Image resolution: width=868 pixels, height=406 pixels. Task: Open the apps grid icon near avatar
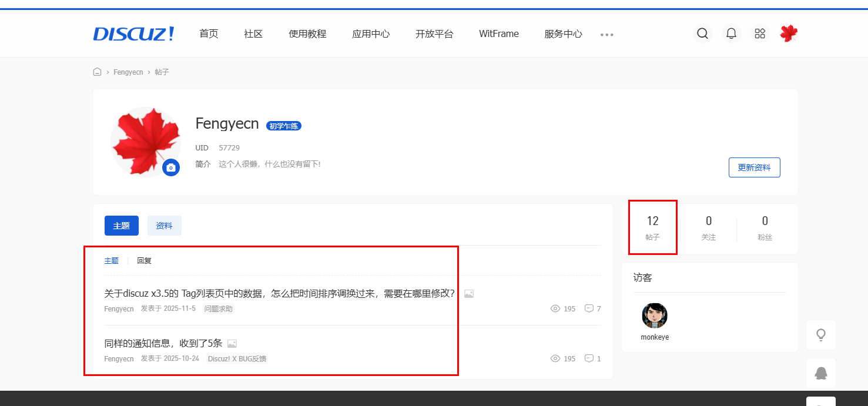759,33
